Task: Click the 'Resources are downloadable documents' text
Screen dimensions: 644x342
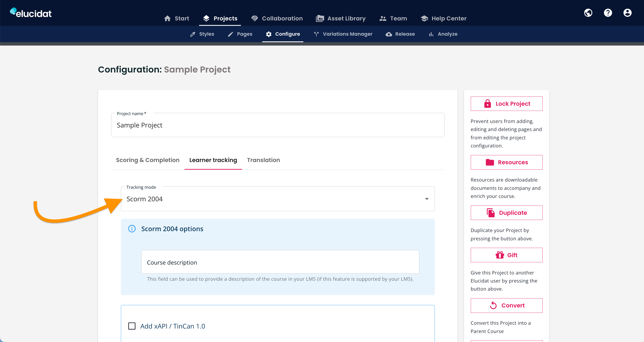Action: [506, 188]
